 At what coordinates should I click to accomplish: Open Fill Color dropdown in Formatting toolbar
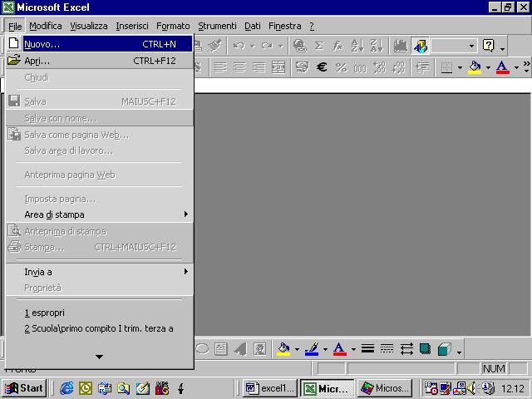(x=488, y=67)
